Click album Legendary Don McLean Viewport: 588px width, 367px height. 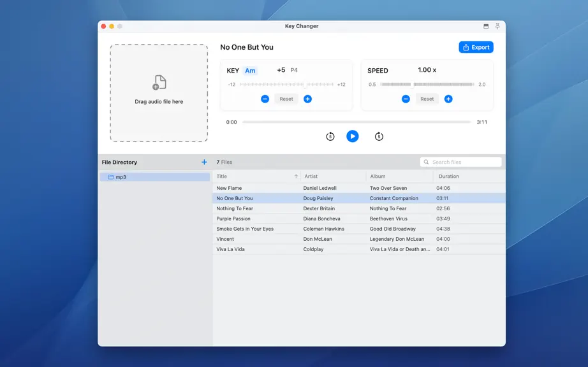click(397, 239)
